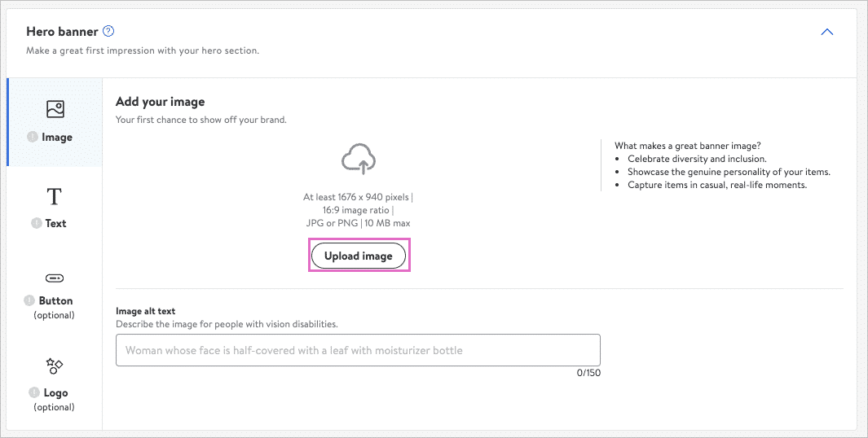The width and height of the screenshot is (868, 438).
Task: Switch to the Image tab label
Action: click(x=57, y=138)
